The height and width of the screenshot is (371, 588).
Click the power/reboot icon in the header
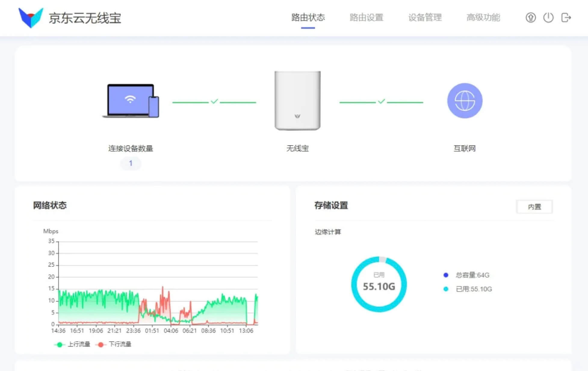tap(548, 18)
